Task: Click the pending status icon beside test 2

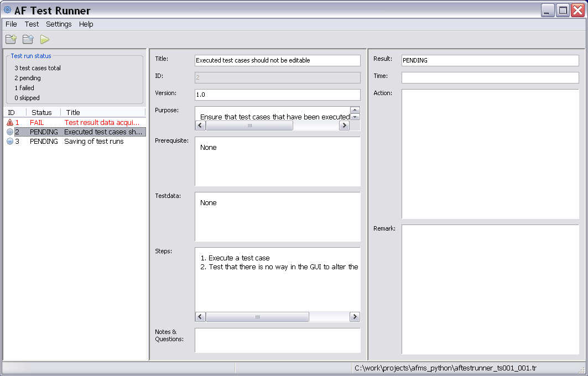Action: (9, 132)
